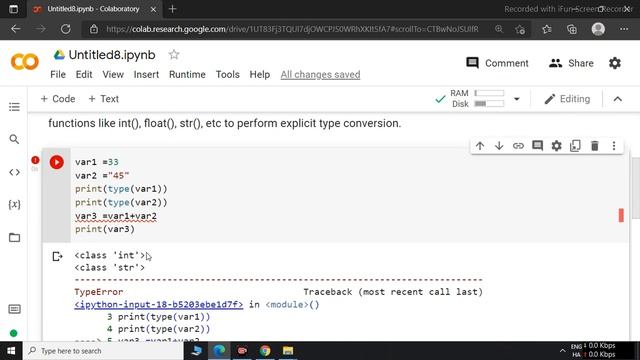Image resolution: width=640 pixels, height=360 pixels.
Task: Click the Windows Start button
Action: (11, 351)
